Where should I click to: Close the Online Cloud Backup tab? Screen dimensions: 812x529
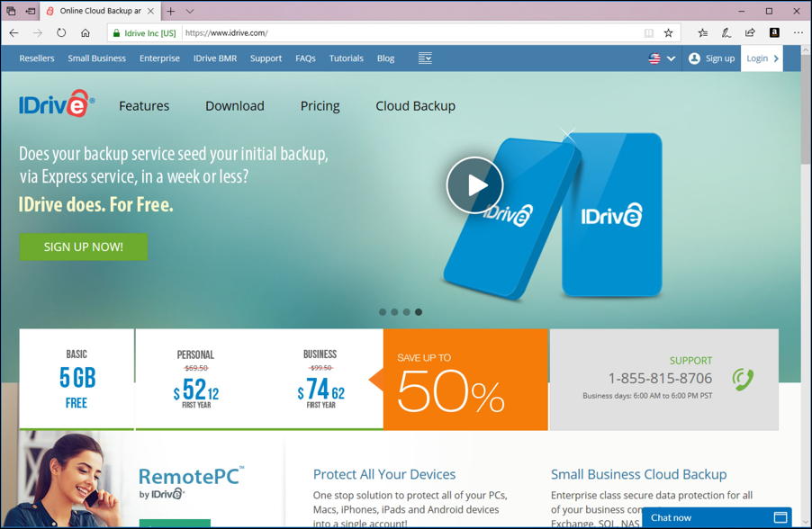tap(150, 11)
